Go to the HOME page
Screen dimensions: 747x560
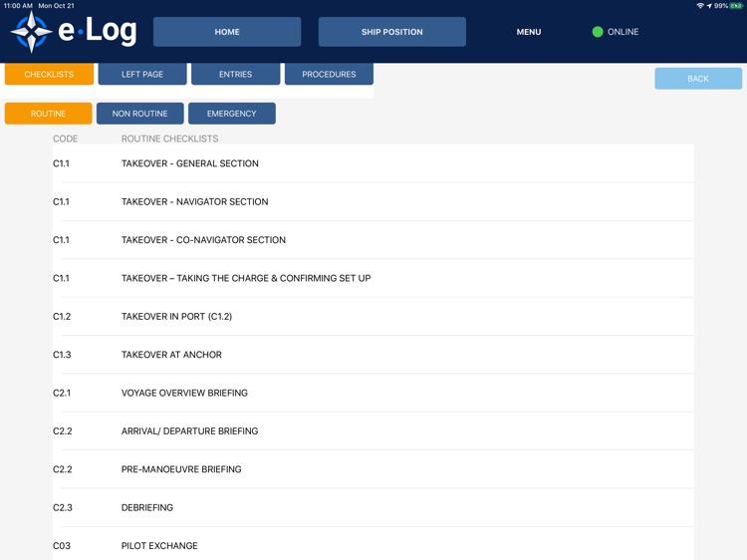[227, 32]
